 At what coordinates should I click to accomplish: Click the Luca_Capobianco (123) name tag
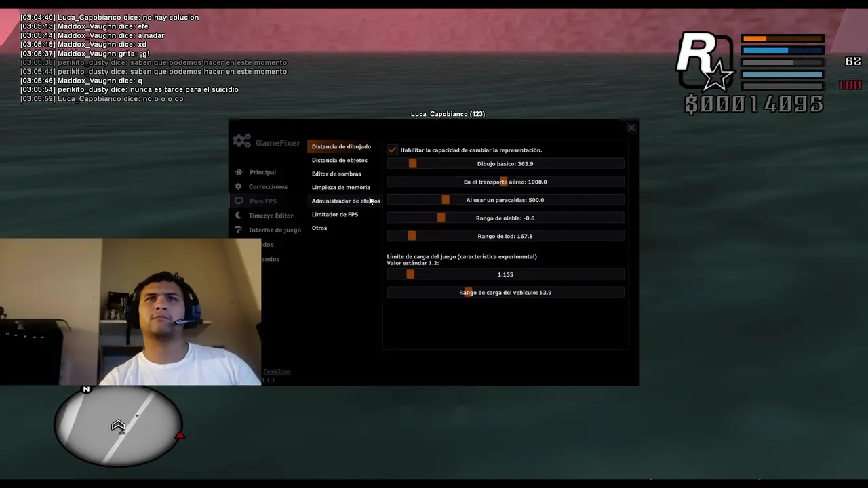pyautogui.click(x=448, y=114)
